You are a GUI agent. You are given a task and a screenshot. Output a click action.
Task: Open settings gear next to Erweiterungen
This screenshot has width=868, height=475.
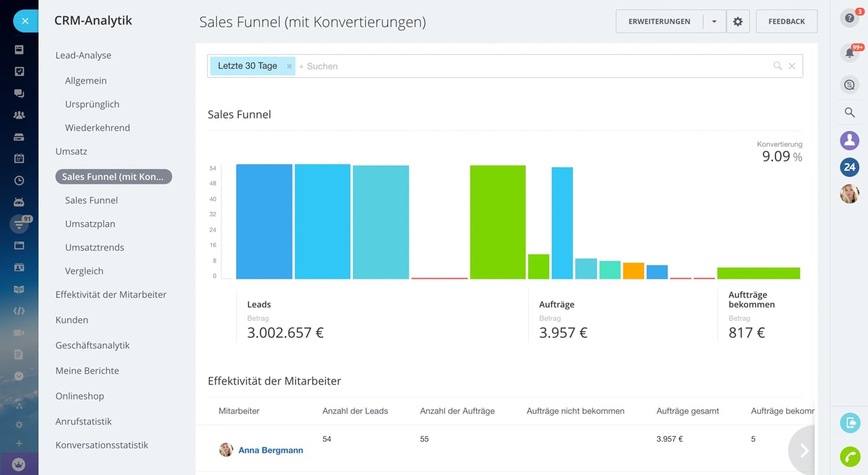point(738,22)
